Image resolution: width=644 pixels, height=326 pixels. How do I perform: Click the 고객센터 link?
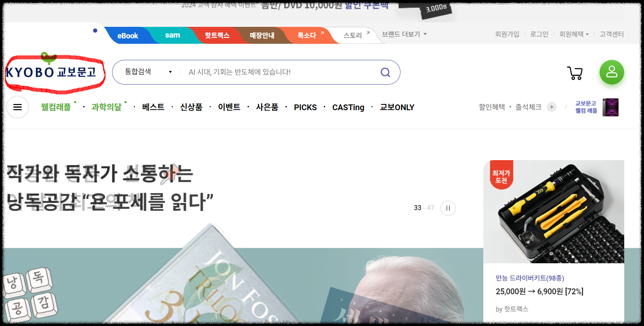[611, 34]
